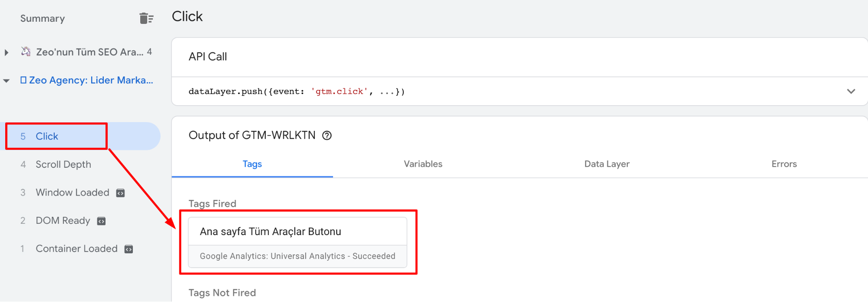This screenshot has height=302, width=868.
Task: Click the Tags Fired heading
Action: click(x=212, y=203)
